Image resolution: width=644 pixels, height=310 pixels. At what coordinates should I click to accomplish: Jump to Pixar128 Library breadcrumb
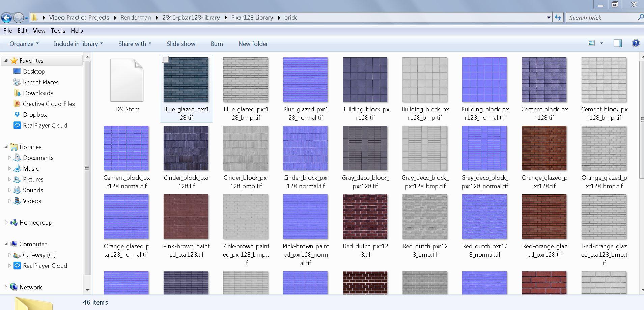point(252,18)
